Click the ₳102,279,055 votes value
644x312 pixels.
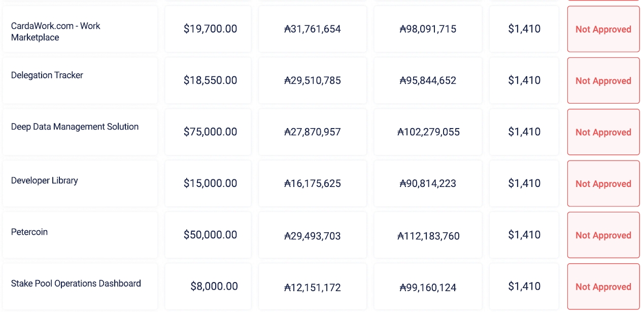tap(428, 133)
